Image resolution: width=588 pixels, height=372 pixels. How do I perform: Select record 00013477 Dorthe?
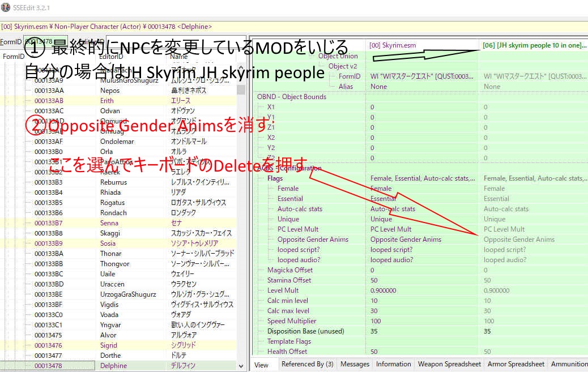click(118, 356)
